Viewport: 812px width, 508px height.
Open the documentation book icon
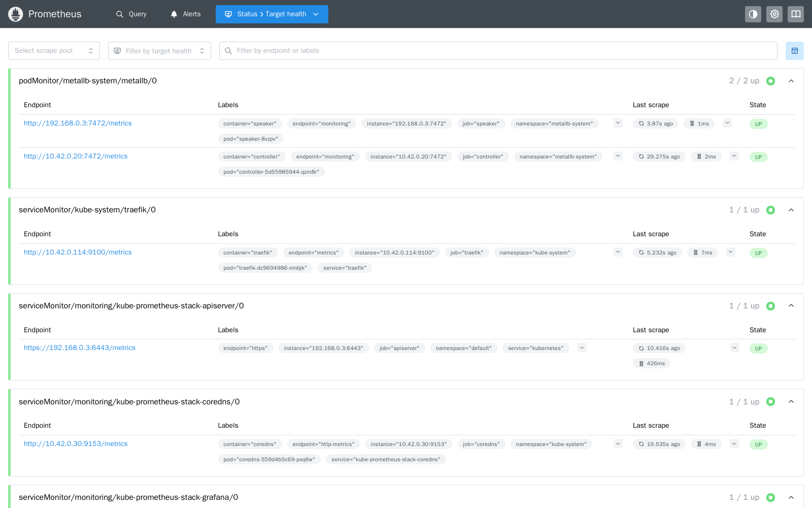[x=796, y=14]
